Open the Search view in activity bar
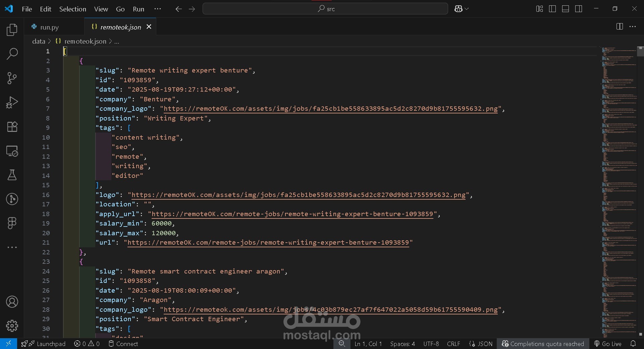Viewport: 644px width, 349px height. pyautogui.click(x=12, y=54)
